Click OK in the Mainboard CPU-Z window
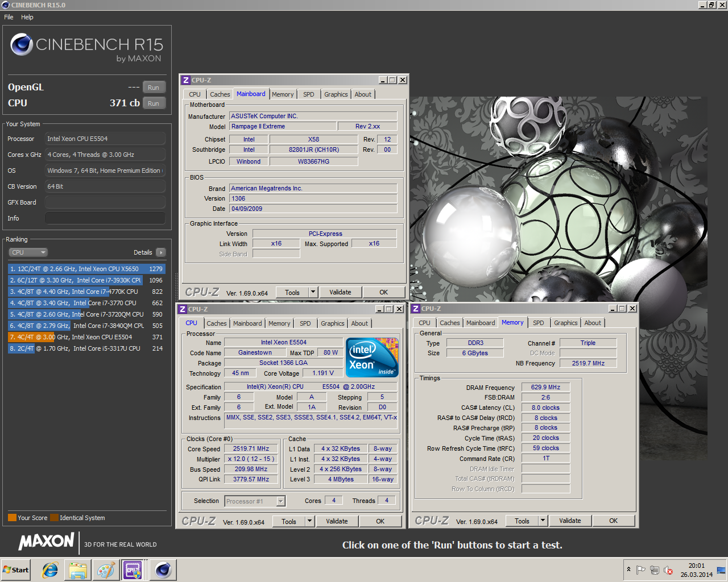The height and width of the screenshot is (582, 728). 384,292
